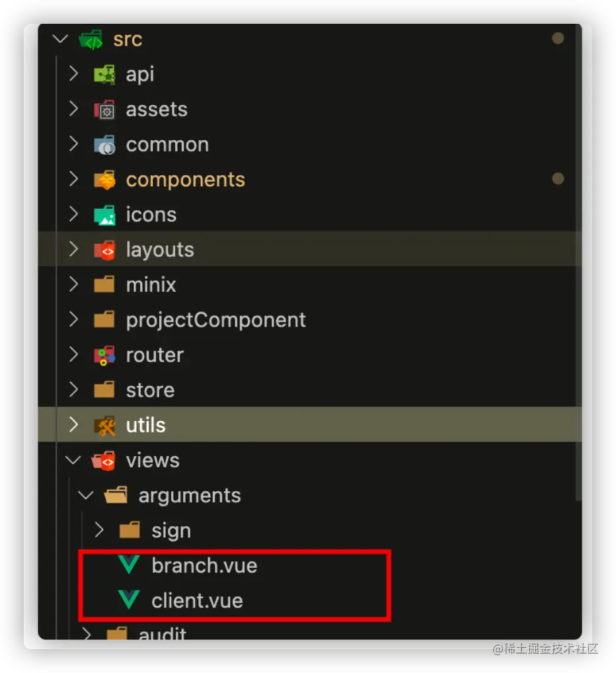Expand the components folder chevron

(x=73, y=180)
